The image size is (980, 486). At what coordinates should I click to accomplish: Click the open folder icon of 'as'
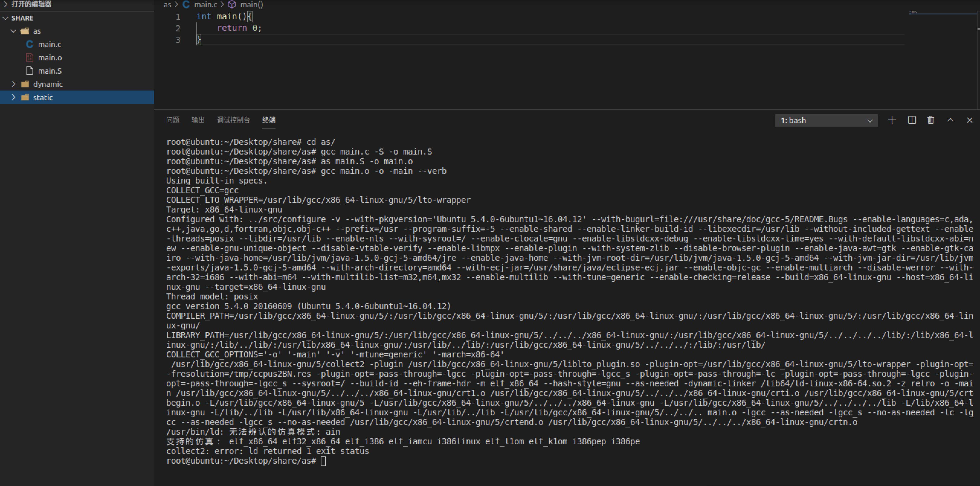25,31
